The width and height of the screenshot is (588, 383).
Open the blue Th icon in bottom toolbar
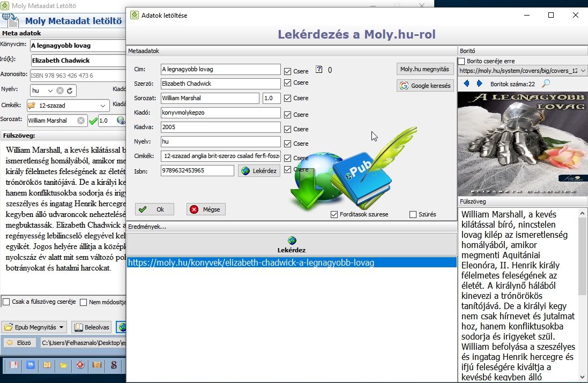[31, 365]
